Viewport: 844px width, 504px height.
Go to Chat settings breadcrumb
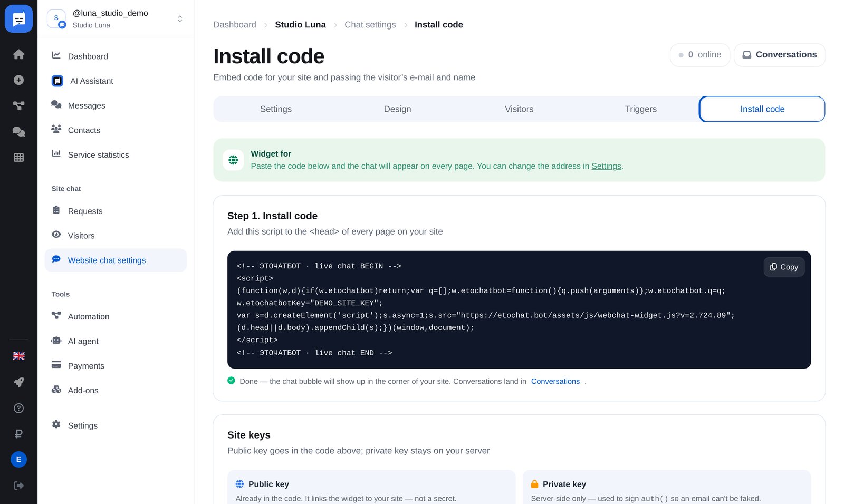coord(370,25)
